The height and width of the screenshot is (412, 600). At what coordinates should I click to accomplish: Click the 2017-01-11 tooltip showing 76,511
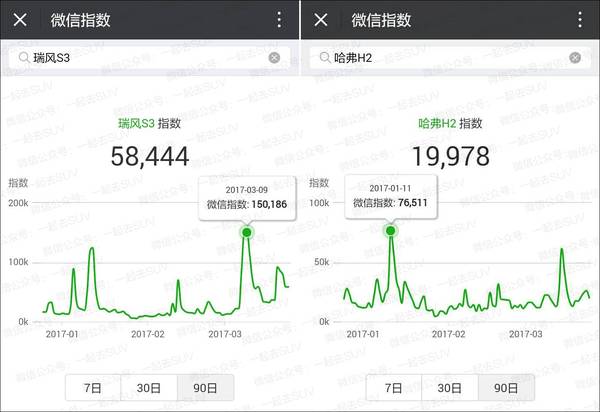click(391, 197)
